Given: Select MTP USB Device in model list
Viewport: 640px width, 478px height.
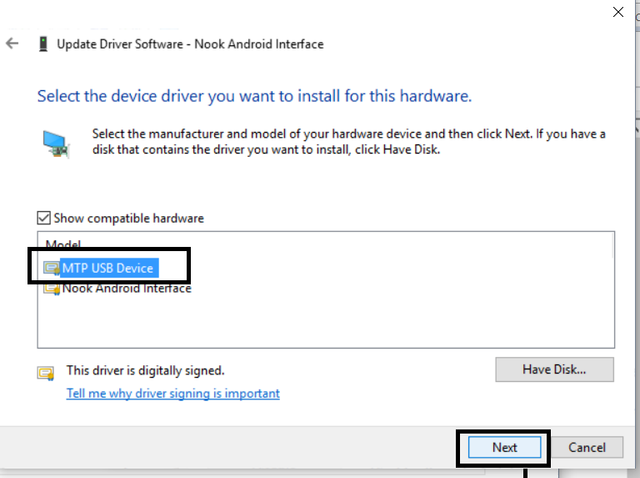Looking at the screenshot, I should pos(108,268).
